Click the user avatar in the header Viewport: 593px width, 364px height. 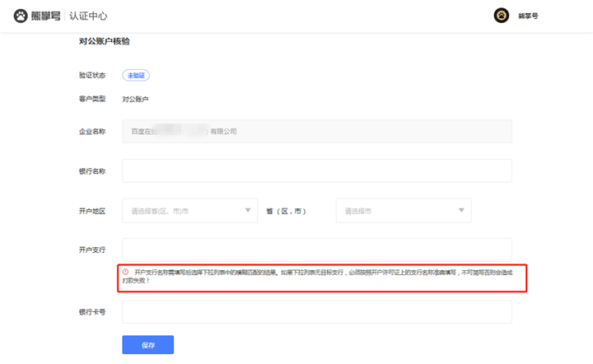coord(501,16)
